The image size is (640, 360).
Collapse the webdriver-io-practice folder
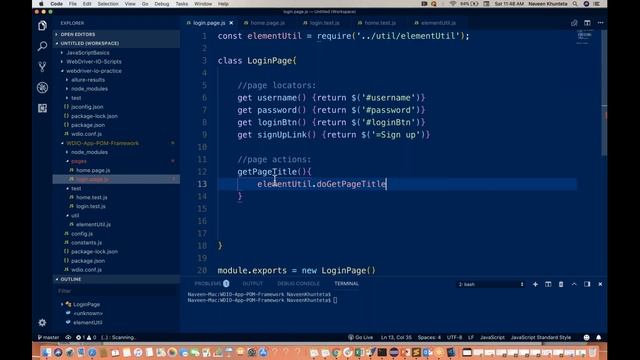click(93, 71)
